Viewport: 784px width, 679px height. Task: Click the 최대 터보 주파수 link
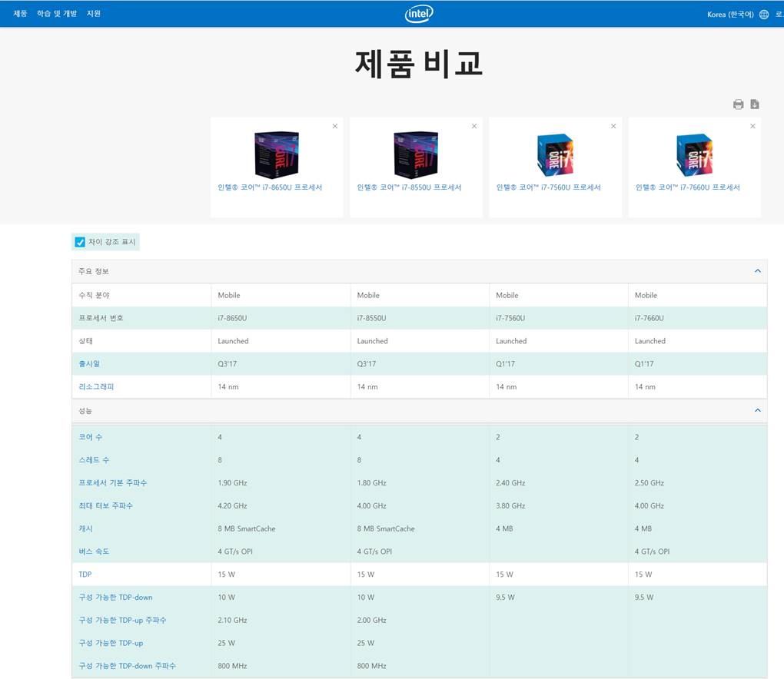coord(105,505)
